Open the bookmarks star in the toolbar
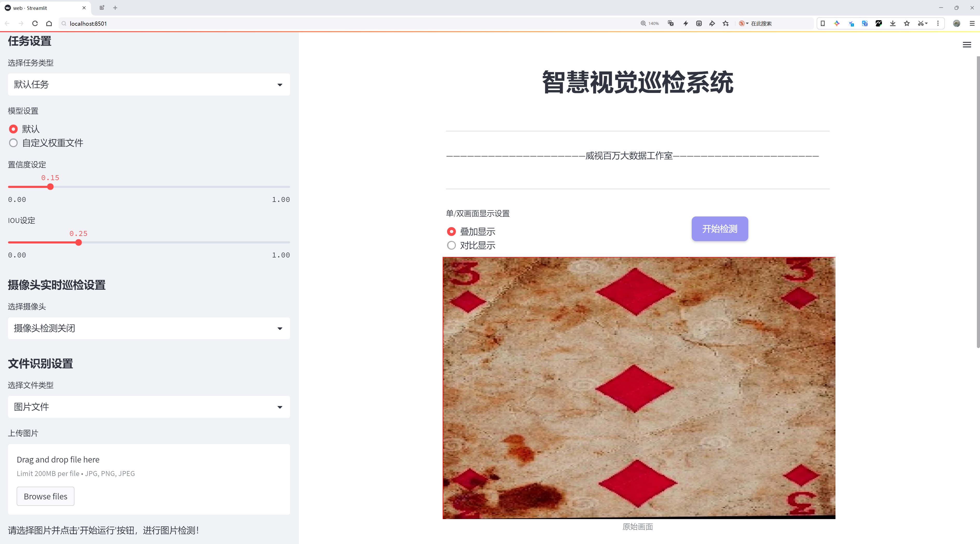 click(907, 24)
